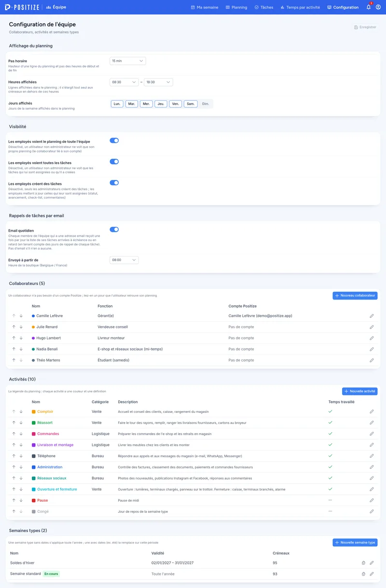Open the user account menu icon
Viewport: 386px width, 588px height.
pyautogui.click(x=378, y=7)
